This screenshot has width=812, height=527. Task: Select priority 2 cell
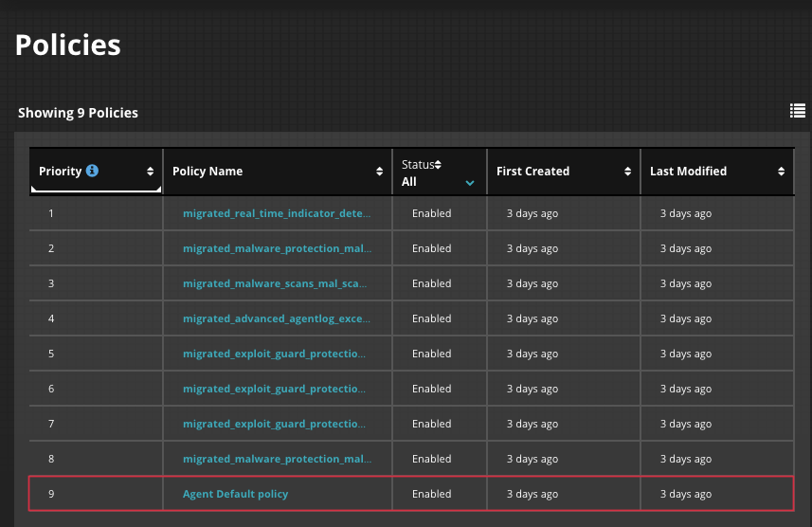pos(96,248)
